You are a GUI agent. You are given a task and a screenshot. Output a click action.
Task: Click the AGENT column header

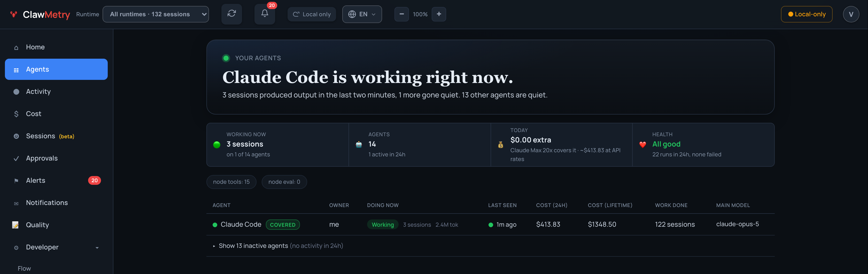(x=221, y=205)
